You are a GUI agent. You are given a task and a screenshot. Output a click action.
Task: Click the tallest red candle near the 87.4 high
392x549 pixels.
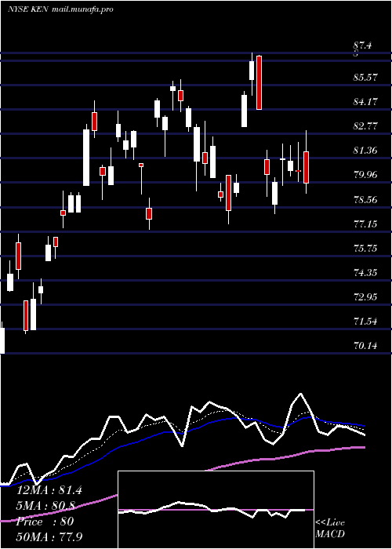tap(259, 82)
